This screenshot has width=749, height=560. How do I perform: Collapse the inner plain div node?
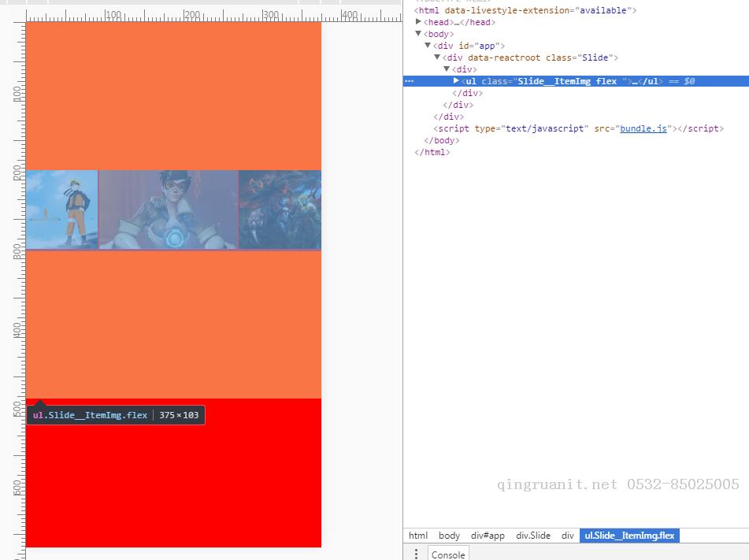pyautogui.click(x=447, y=69)
